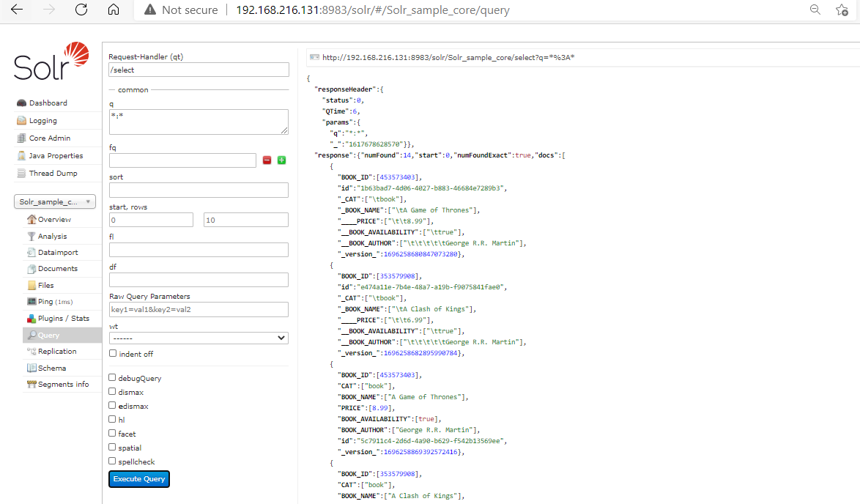The height and width of the screenshot is (504, 860).
Task: Open the Java Properties menu item
Action: pos(56,156)
